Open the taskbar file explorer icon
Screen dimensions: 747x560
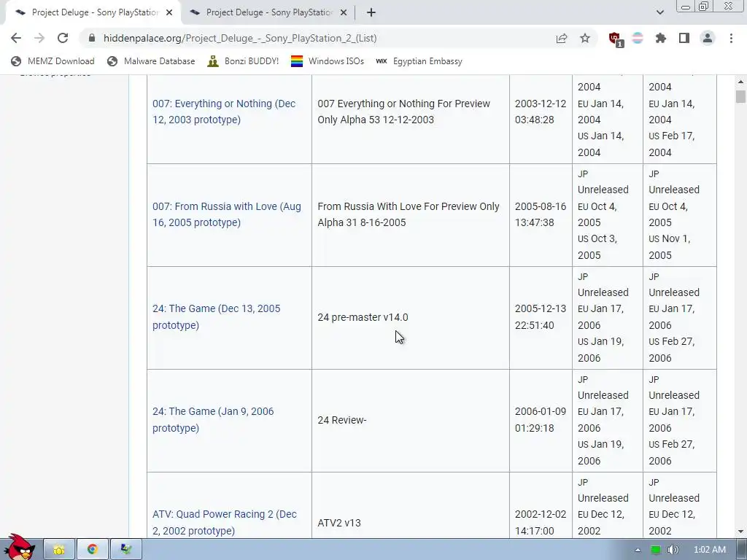point(58,550)
